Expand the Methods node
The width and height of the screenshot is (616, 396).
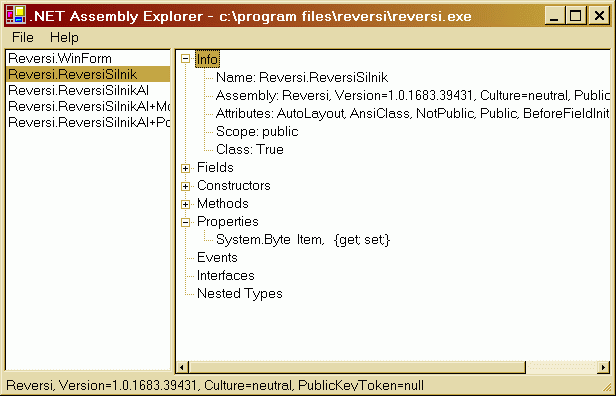pos(185,204)
